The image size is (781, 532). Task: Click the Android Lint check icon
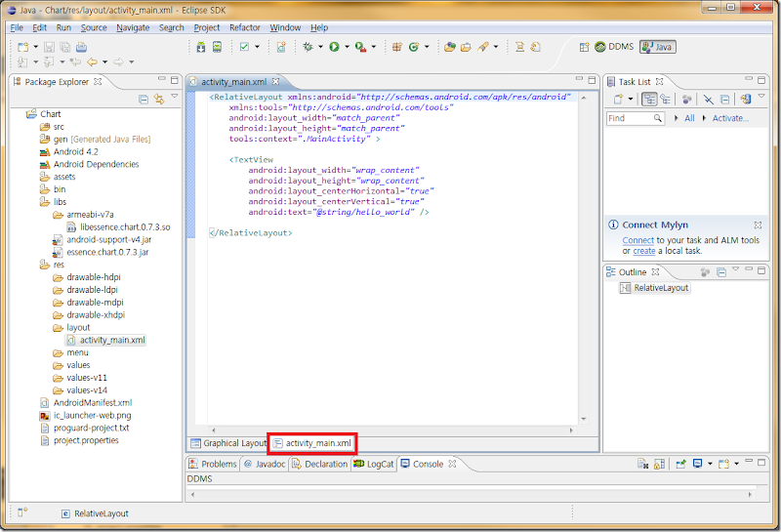(x=245, y=47)
